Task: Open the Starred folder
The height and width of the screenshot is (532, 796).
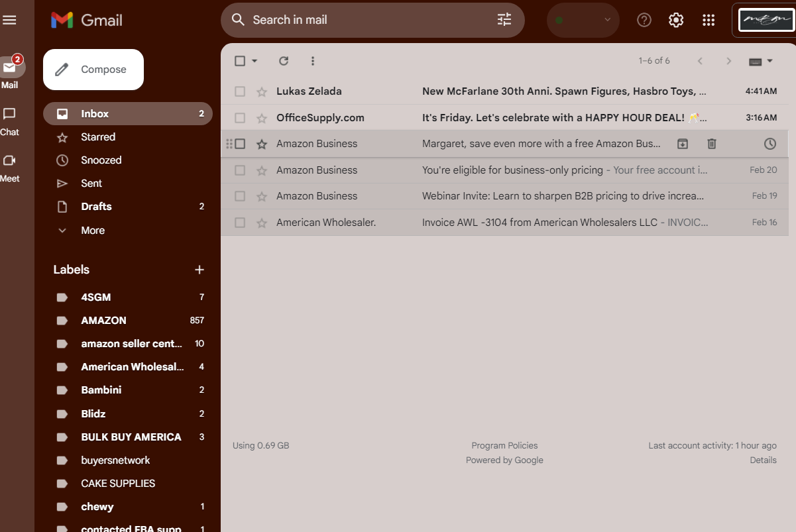Action: click(128, 137)
